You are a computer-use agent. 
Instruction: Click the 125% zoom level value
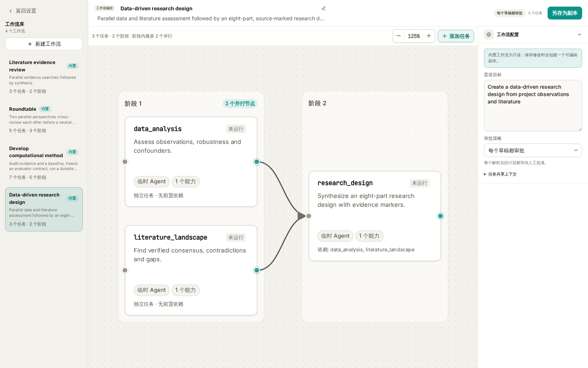[x=414, y=36]
